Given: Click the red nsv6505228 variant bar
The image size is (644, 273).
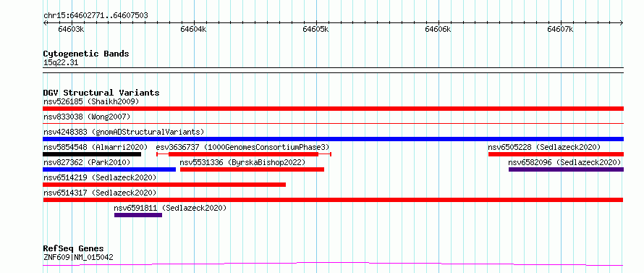Looking at the screenshot, I should [556, 154].
